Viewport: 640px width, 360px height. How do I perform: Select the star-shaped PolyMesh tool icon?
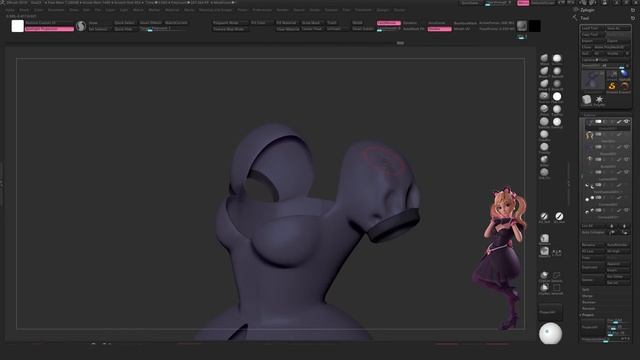tap(599, 100)
